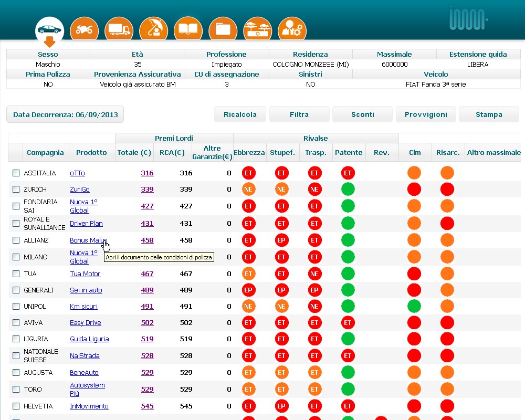This screenshot has height=420, width=525.
Task: Click the Ricalcola button
Action: click(240, 114)
